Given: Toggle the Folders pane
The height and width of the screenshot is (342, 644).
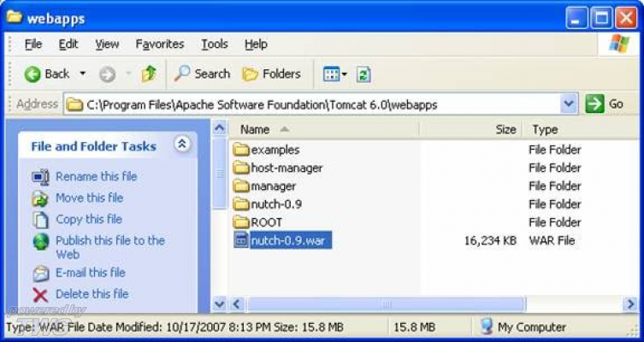Looking at the screenshot, I should tap(271, 74).
